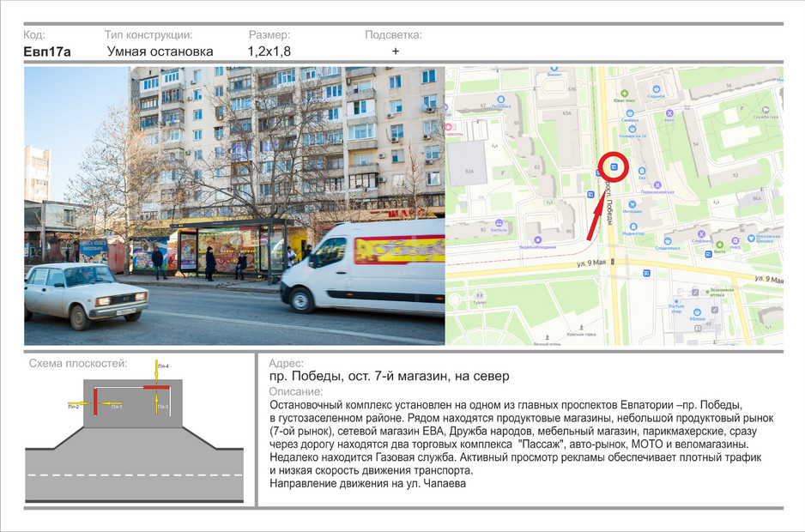Select the Ева shop marker on the map
805x532 pixels.
pyautogui.click(x=642, y=171)
